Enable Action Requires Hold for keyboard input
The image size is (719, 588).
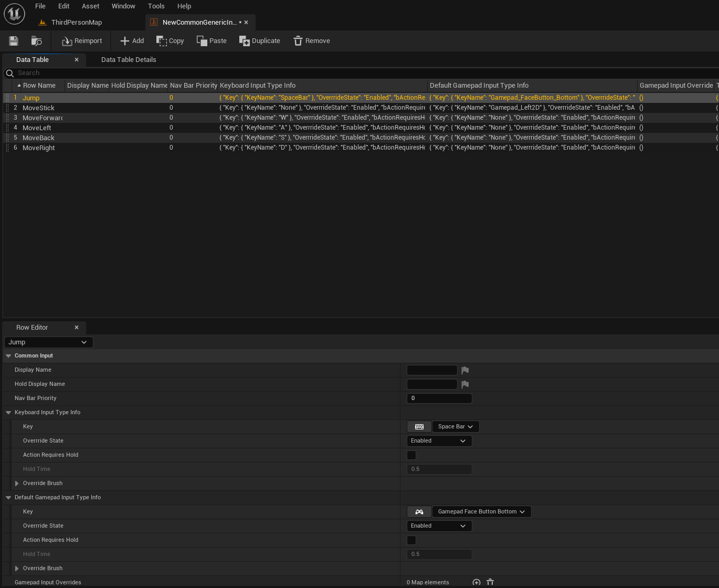pyautogui.click(x=411, y=455)
